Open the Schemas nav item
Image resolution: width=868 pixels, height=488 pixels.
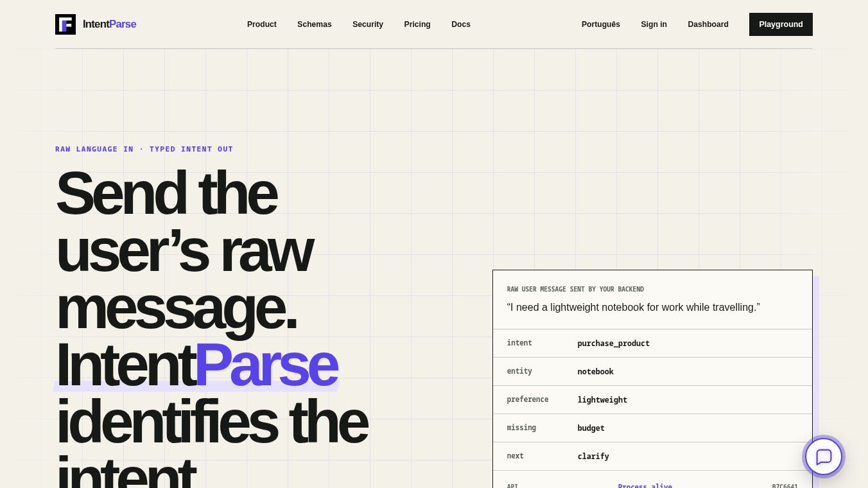coord(315,24)
